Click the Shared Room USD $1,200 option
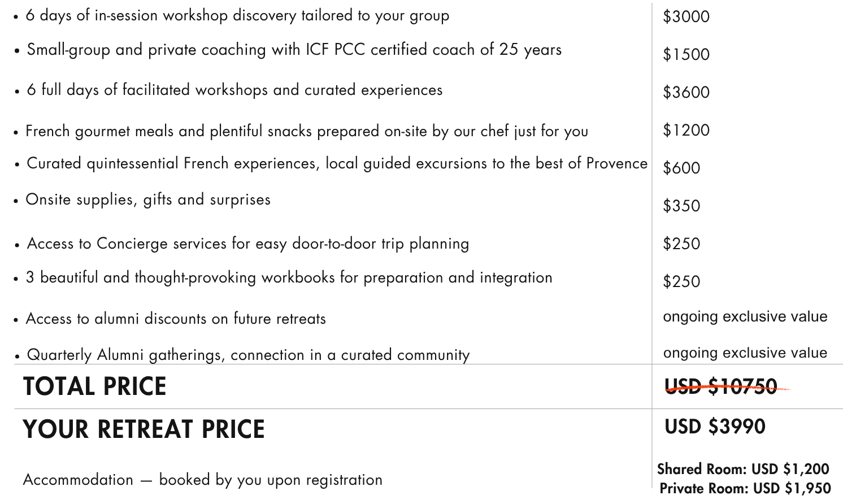Image resolution: width=843 pixels, height=504 pixels. click(x=743, y=469)
